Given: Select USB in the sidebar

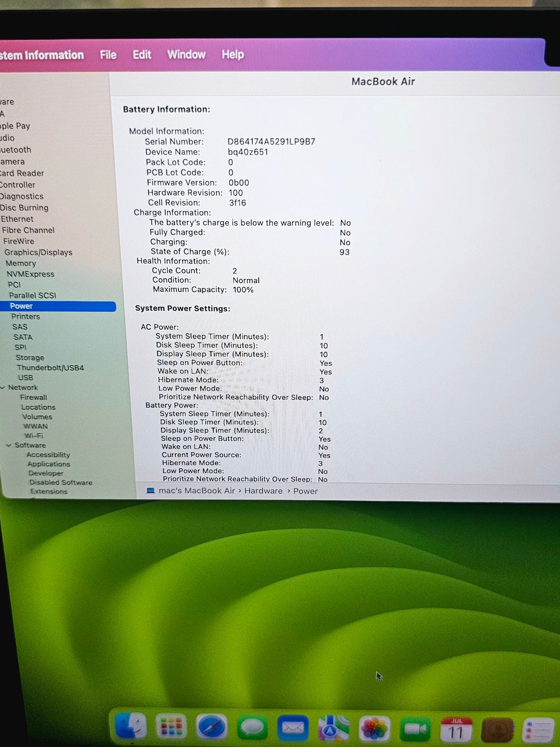Looking at the screenshot, I should pos(26,378).
